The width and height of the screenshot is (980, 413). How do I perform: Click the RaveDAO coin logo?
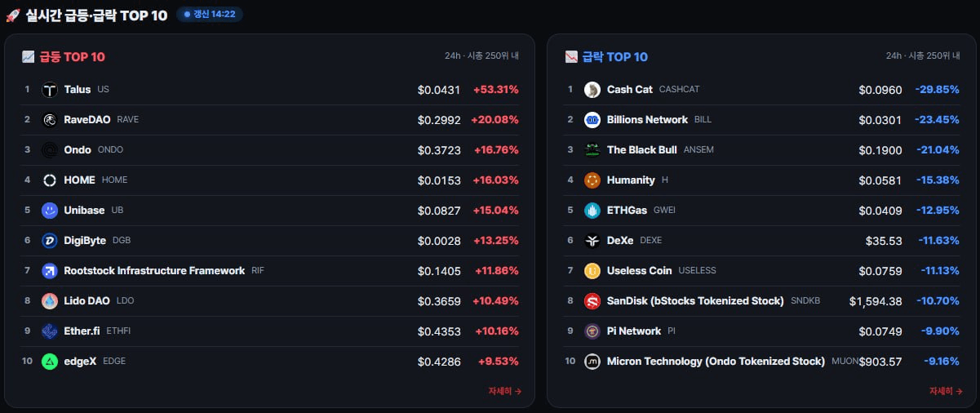pyautogui.click(x=50, y=120)
